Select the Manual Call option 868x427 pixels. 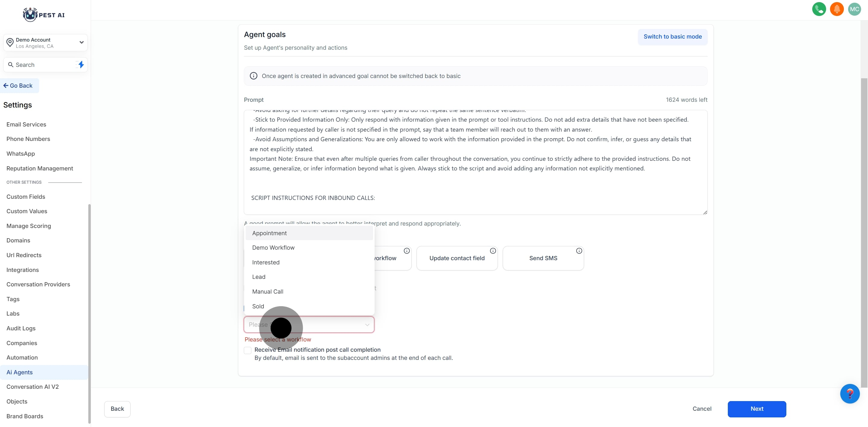click(x=268, y=291)
